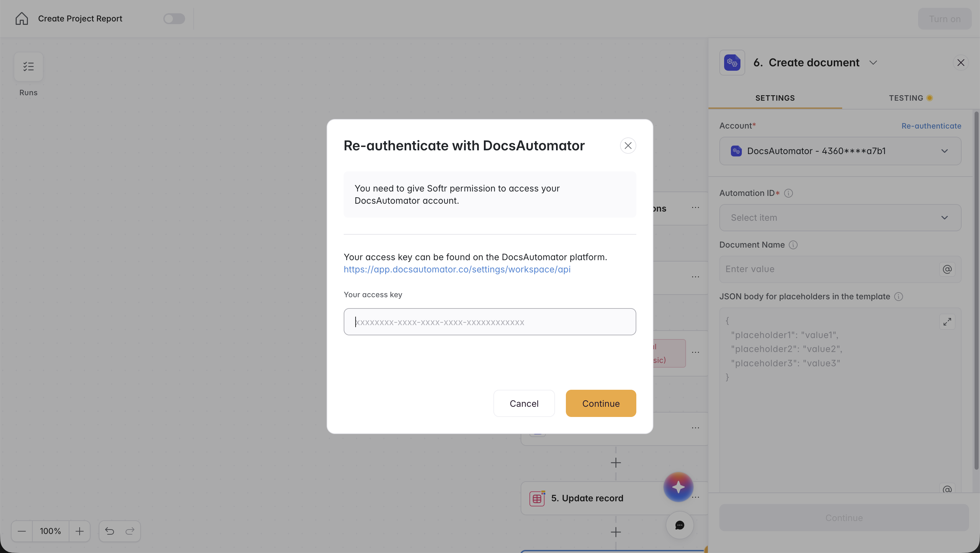Screen dimensions: 980x553
Task: Click the access key input field
Action: (x=490, y=322)
